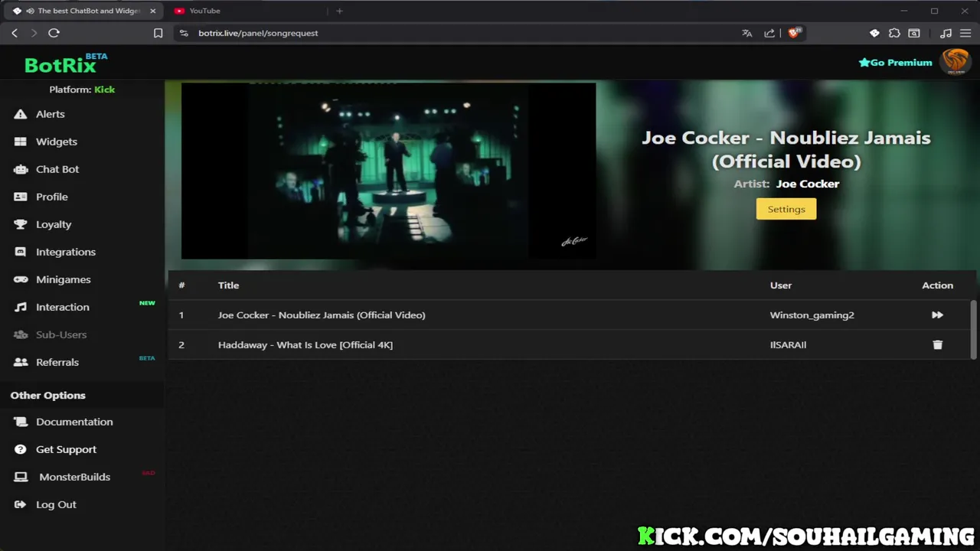Click the MonsterBuilds computer icon
The image size is (980, 551).
(x=21, y=477)
